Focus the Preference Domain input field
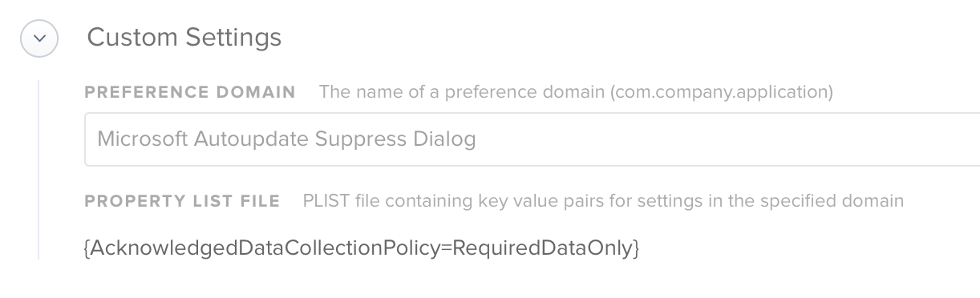This screenshot has height=298, width=980. (532, 139)
